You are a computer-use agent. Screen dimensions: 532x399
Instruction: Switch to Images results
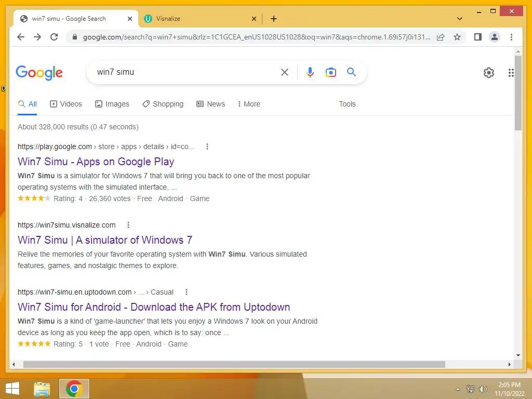pyautogui.click(x=112, y=104)
